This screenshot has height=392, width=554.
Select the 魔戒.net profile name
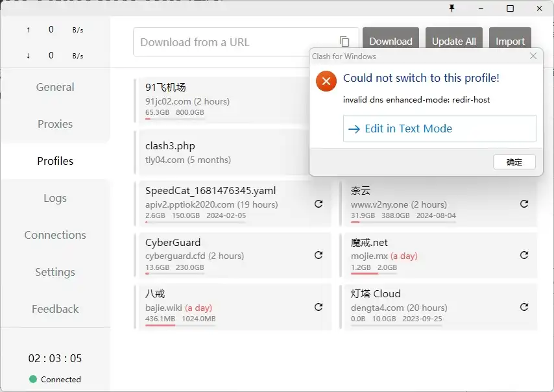coord(369,243)
